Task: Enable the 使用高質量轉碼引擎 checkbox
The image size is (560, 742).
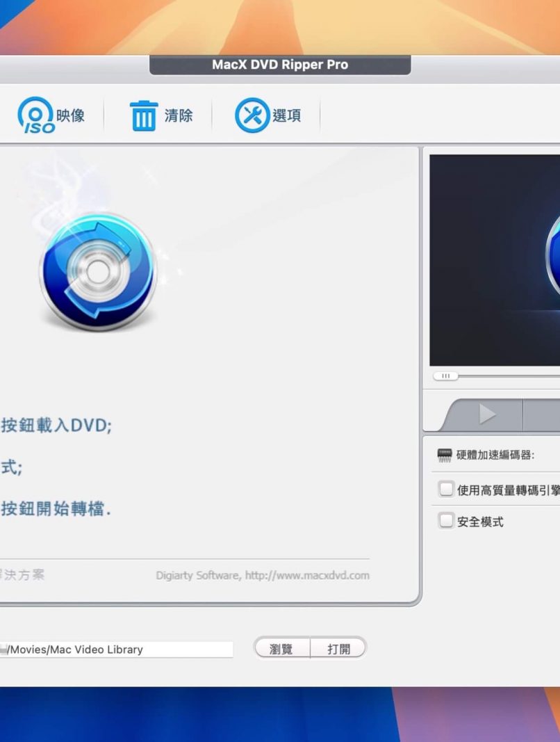Action: tap(446, 489)
